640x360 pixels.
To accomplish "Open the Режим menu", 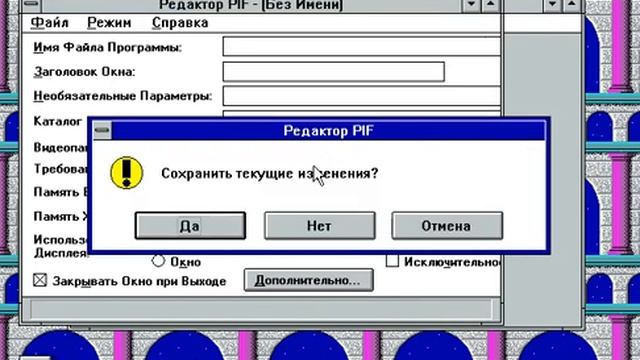I will coord(109,22).
